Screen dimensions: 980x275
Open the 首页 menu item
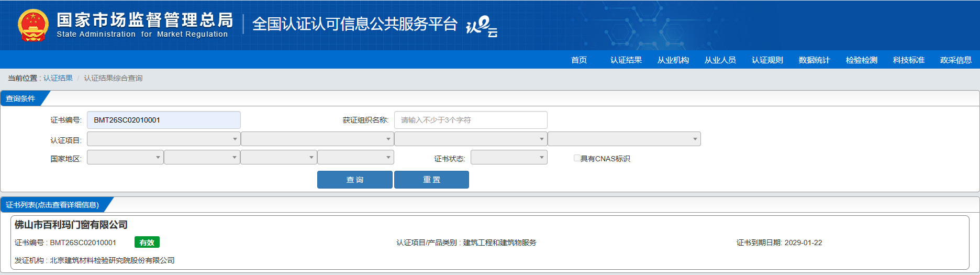click(x=578, y=60)
